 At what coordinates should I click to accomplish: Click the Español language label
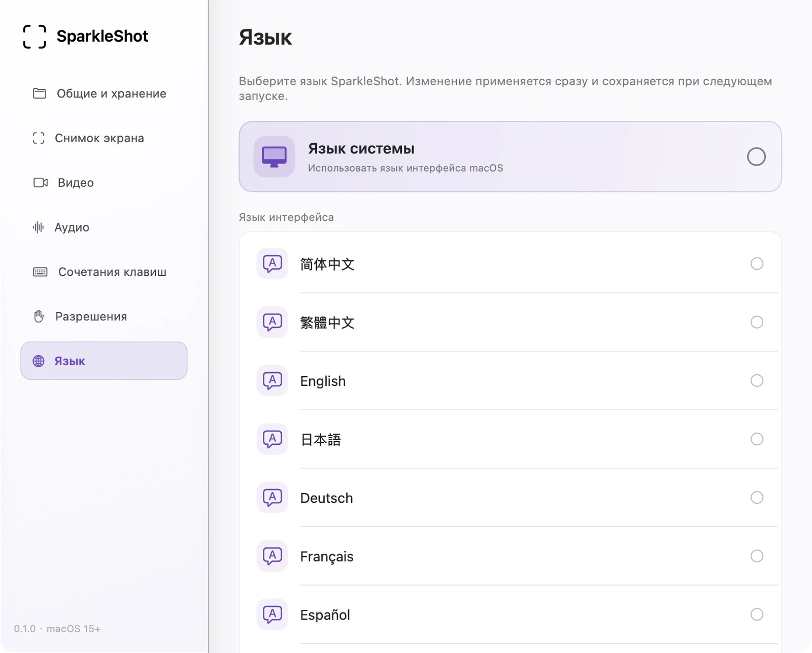[325, 615]
